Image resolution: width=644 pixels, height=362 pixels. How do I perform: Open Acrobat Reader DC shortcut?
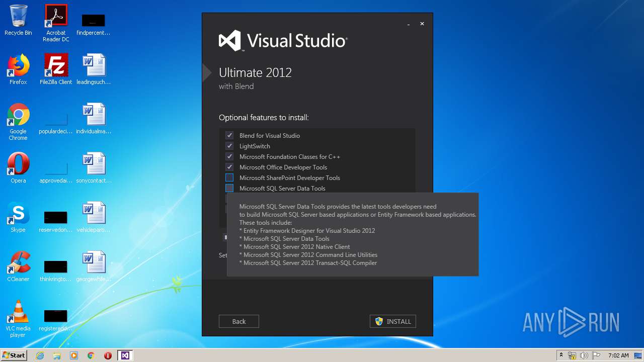[x=56, y=23]
